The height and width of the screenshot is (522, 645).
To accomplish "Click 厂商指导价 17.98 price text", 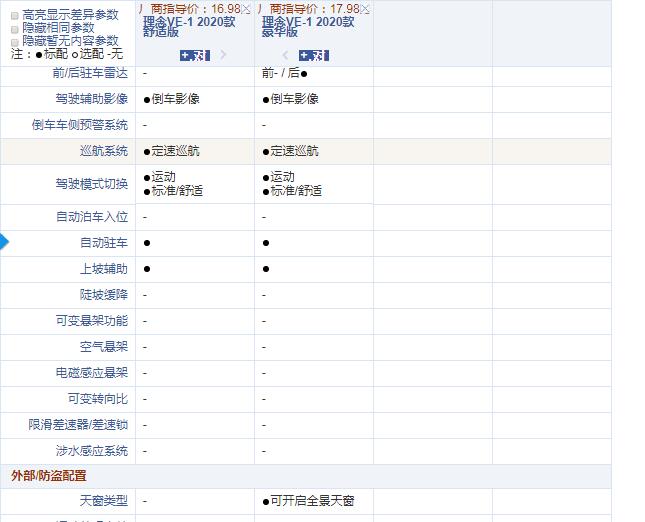I will (309, 9).
